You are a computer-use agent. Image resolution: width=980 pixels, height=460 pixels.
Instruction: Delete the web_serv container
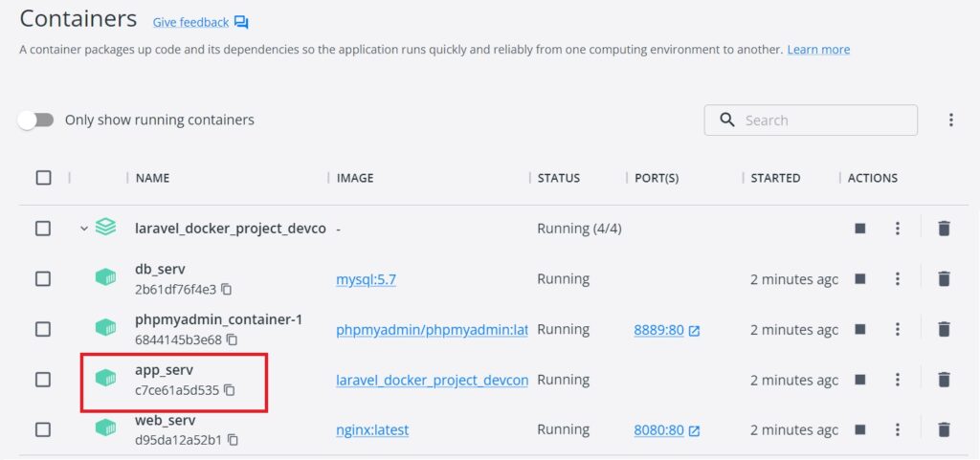[944, 429]
